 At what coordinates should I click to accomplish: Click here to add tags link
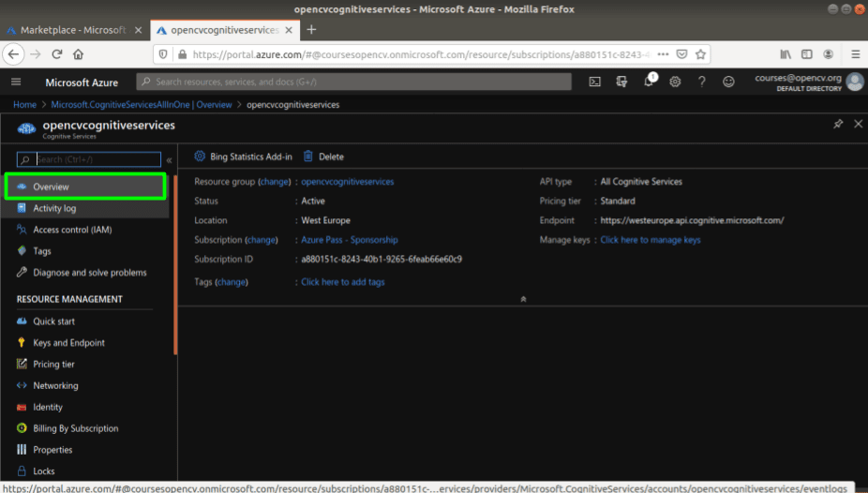[x=343, y=281]
